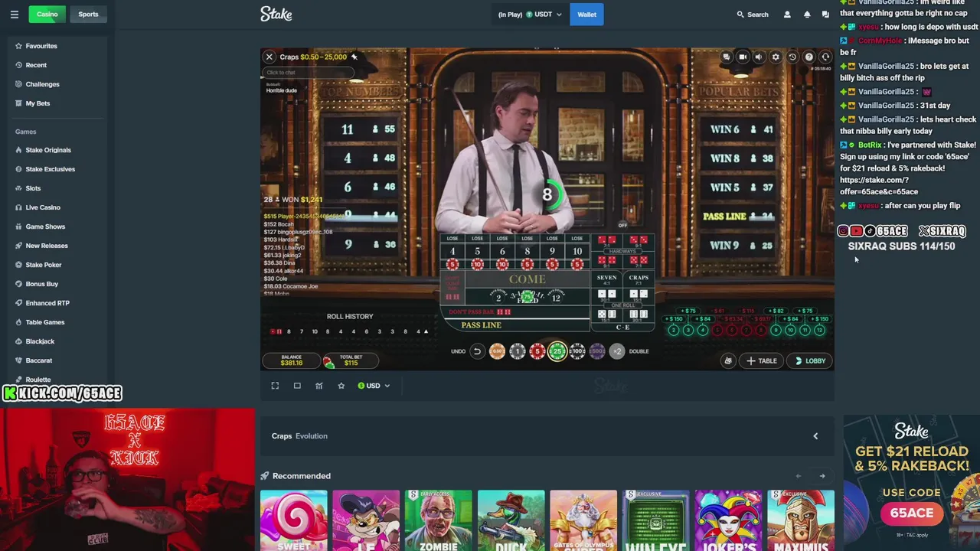980x551 pixels.
Task: Open the Gates of Olympus game thumbnail
Action: tap(583, 521)
